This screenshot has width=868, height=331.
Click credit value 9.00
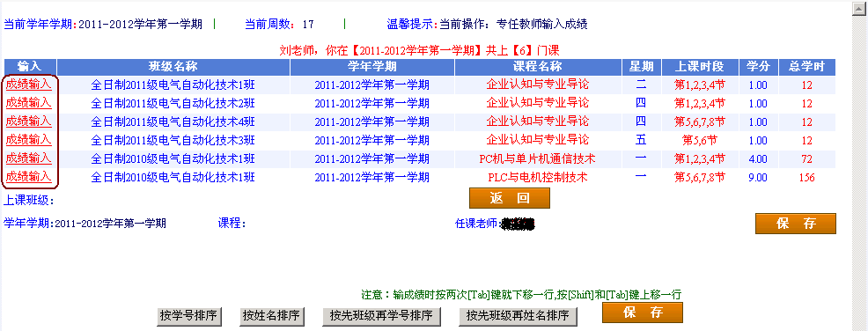[758, 178]
